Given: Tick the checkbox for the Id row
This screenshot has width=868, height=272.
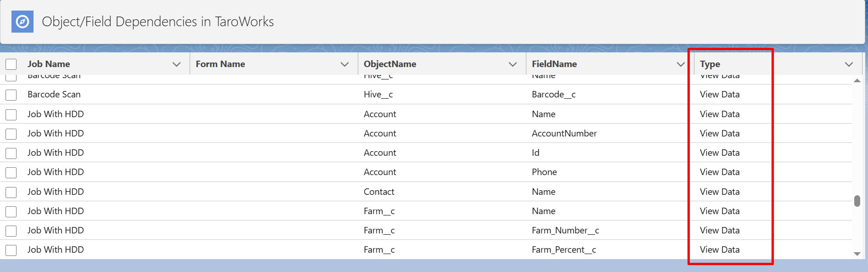Looking at the screenshot, I should click(x=11, y=153).
